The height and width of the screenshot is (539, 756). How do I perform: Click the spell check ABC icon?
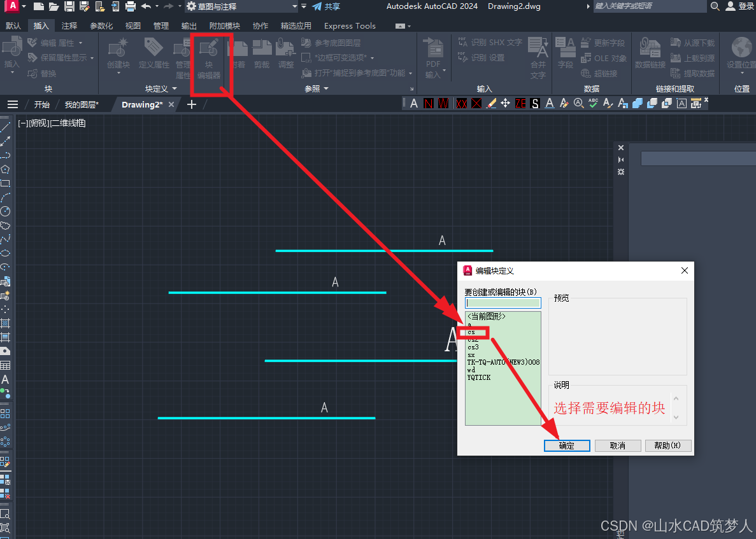click(x=593, y=103)
